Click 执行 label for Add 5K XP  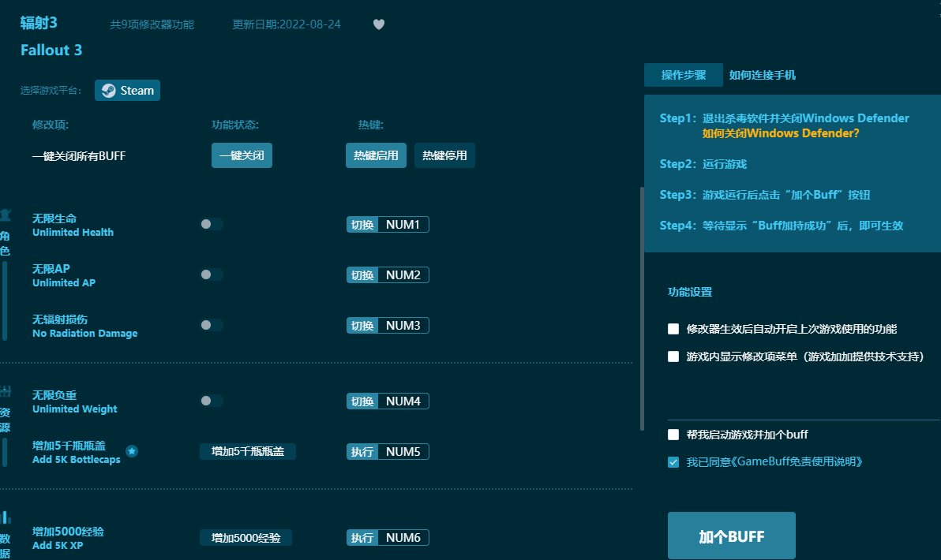coord(362,538)
